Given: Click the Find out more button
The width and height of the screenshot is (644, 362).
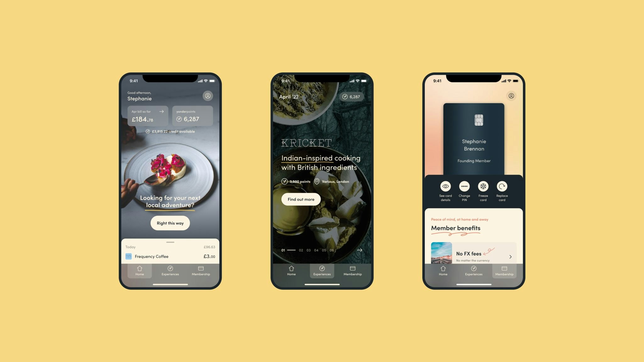Looking at the screenshot, I should pyautogui.click(x=301, y=199).
